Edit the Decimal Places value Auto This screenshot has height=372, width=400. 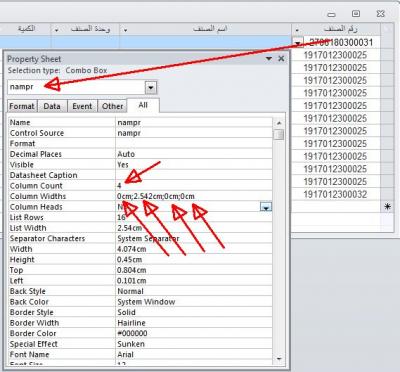(x=194, y=154)
